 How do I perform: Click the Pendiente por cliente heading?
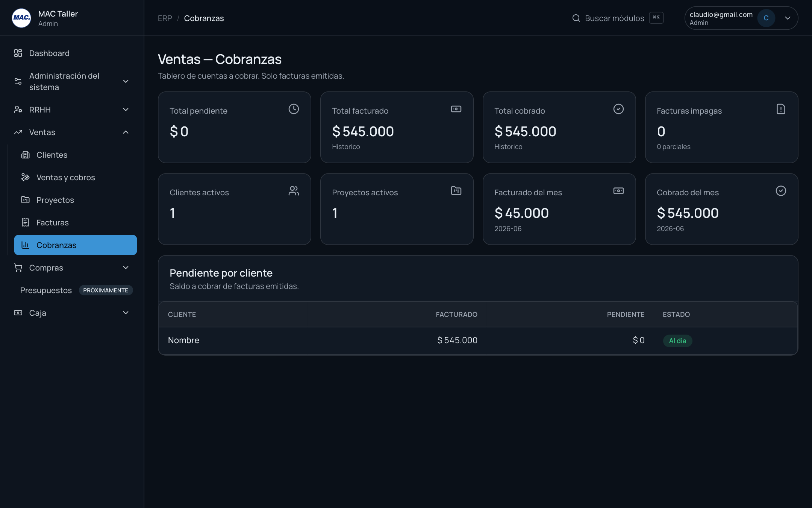coord(221,273)
